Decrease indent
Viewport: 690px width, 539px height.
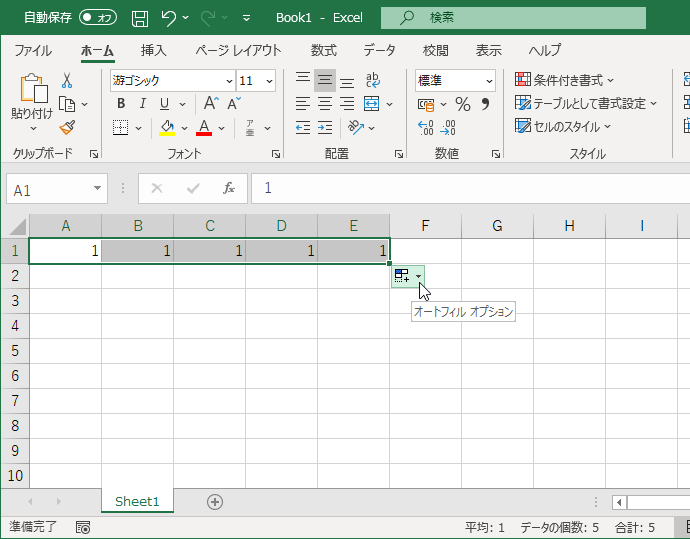pos(303,128)
